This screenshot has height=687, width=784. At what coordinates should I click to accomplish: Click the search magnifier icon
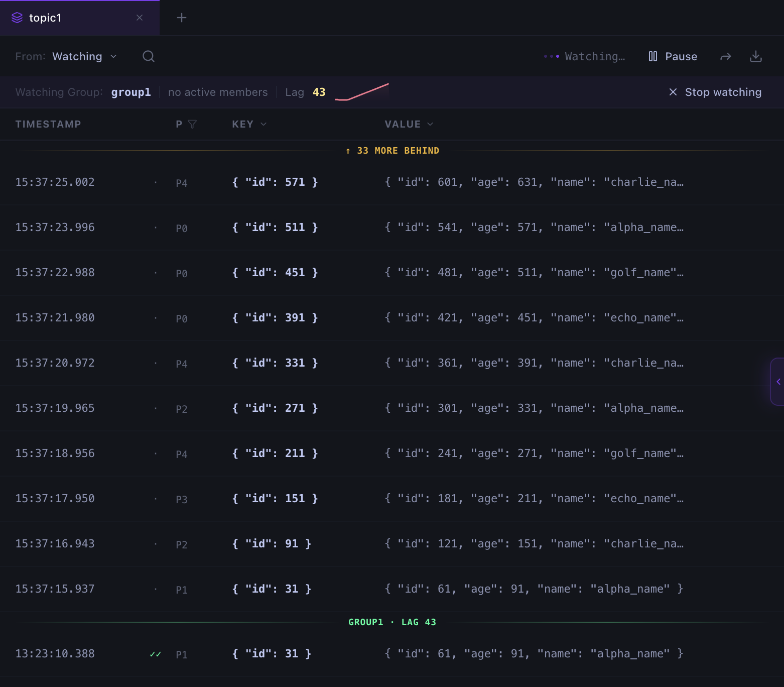coord(149,56)
